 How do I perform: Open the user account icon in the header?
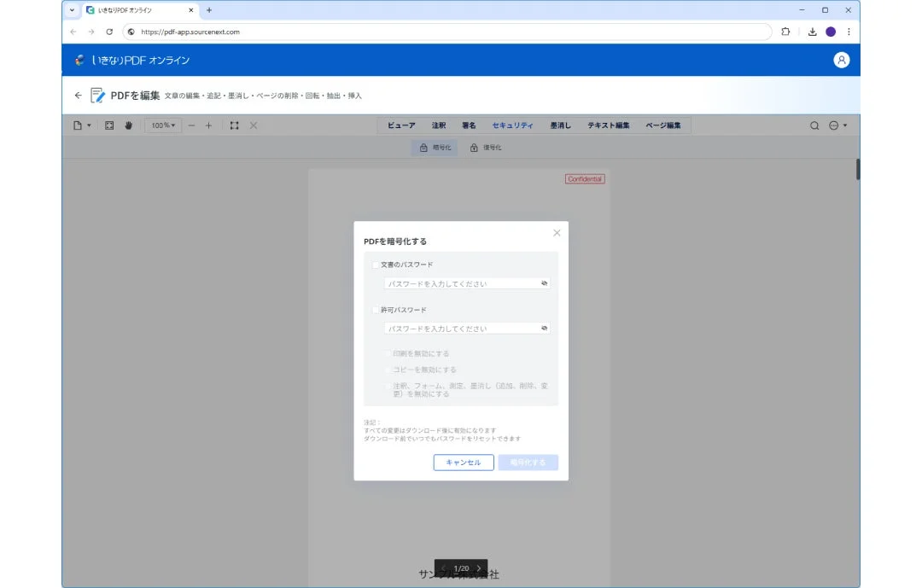pos(843,61)
